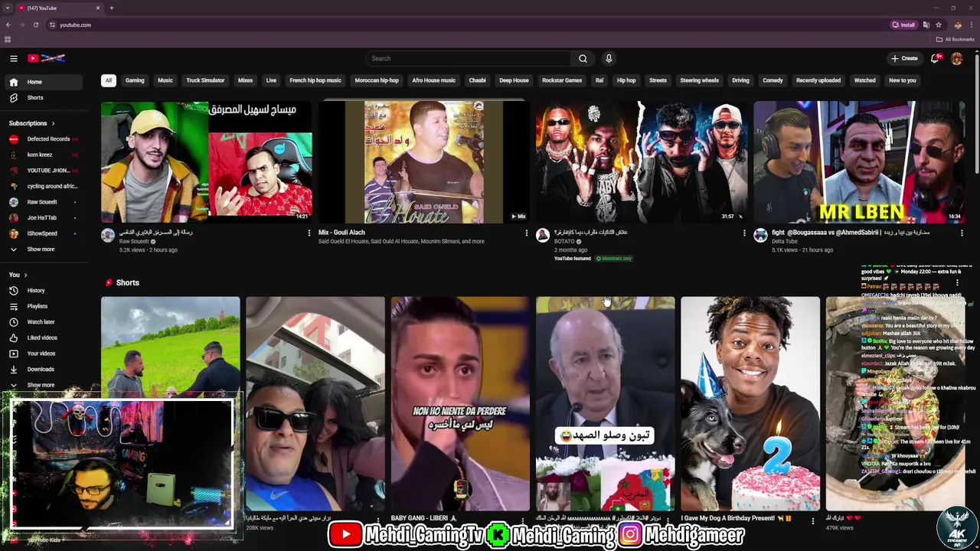
Task: Open a new browser tab
Action: (x=112, y=8)
